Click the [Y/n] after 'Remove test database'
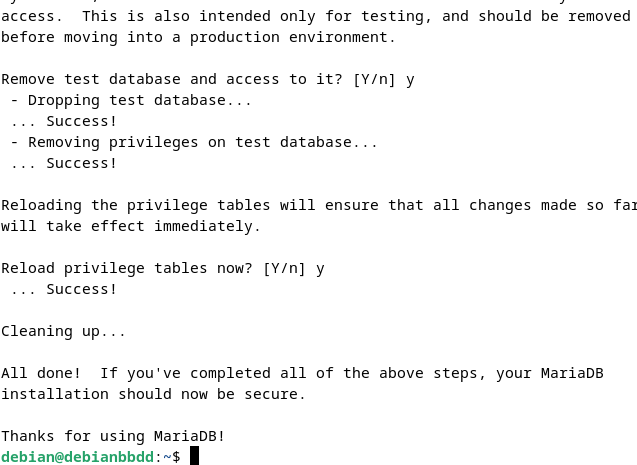 [x=374, y=79]
